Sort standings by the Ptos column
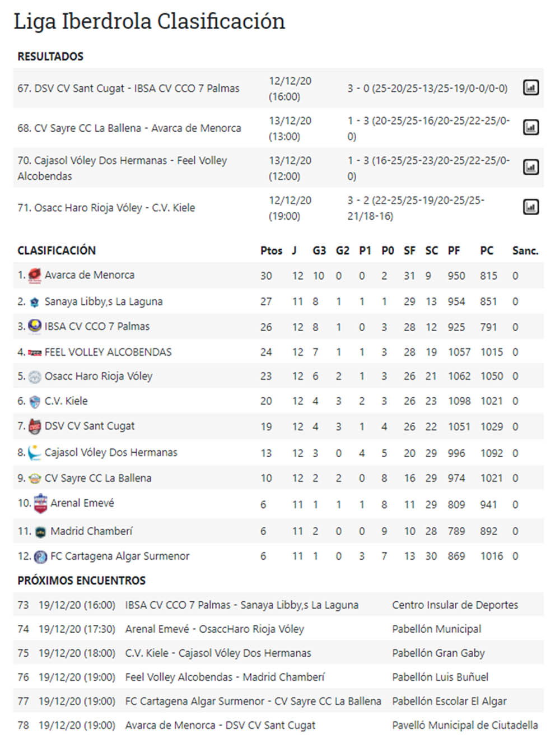 coord(272,250)
